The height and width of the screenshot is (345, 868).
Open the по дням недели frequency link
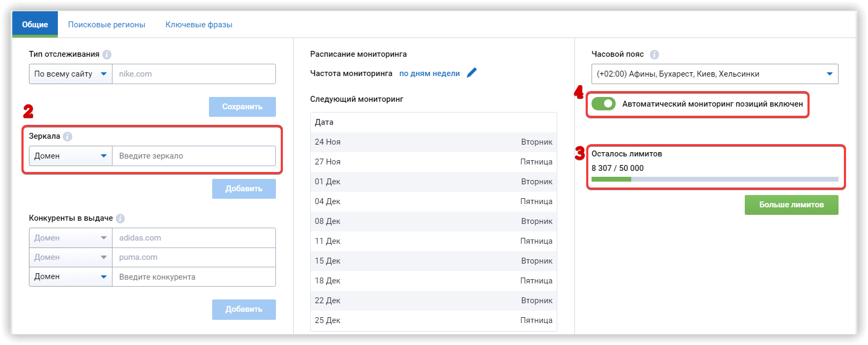coord(430,73)
